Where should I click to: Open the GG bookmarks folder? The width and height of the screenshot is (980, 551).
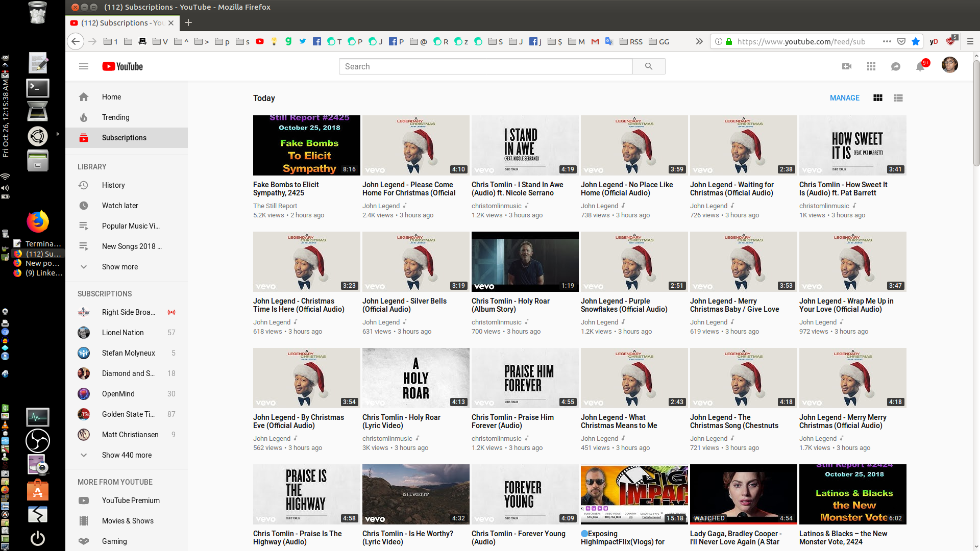click(659, 41)
